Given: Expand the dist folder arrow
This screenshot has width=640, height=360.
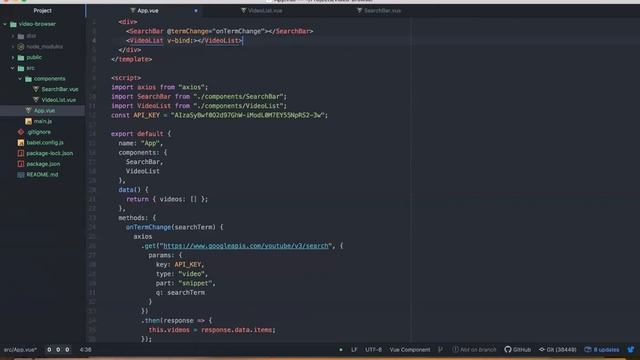Looking at the screenshot, I should [x=13, y=36].
